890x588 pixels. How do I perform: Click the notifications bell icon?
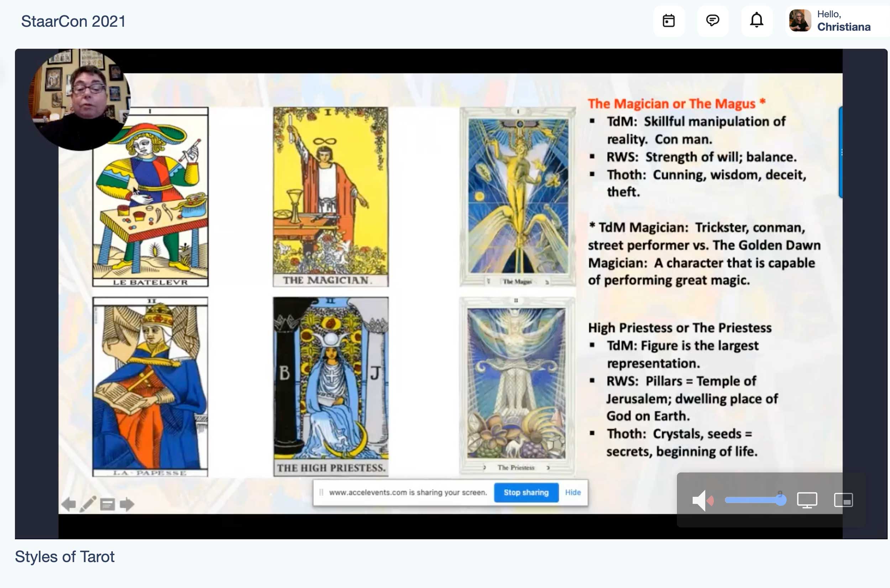pos(756,21)
